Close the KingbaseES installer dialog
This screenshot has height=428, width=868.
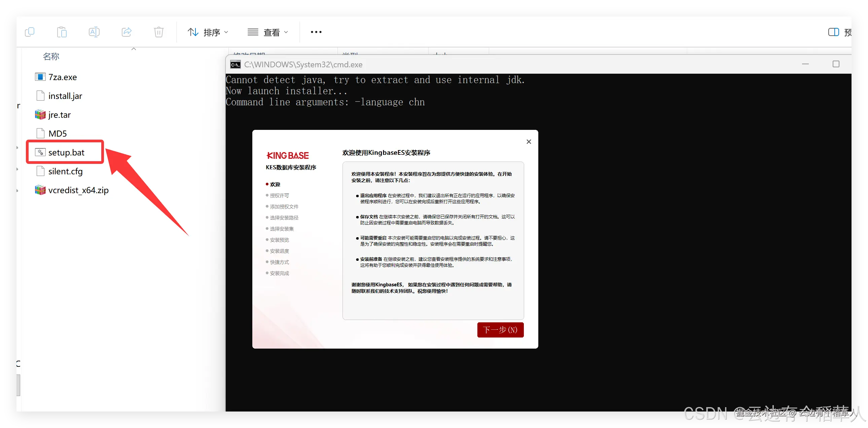(529, 142)
